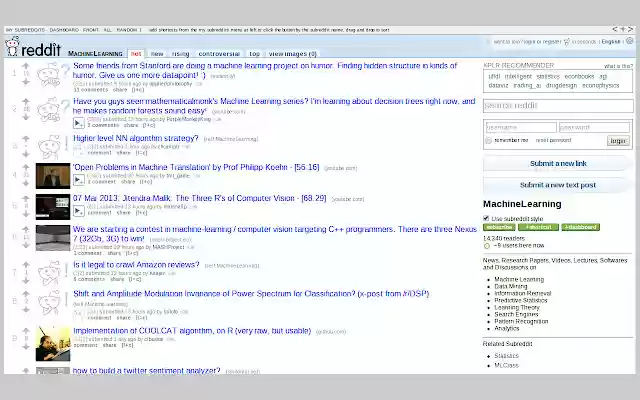The width and height of the screenshot is (640, 400).
Task: Click the 'Submit a new link' button
Action: coord(558,163)
